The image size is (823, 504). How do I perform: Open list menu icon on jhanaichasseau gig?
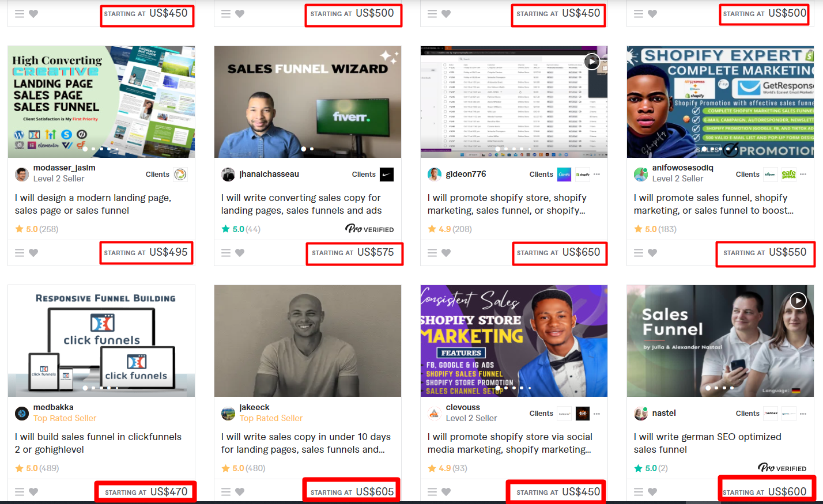pos(226,252)
